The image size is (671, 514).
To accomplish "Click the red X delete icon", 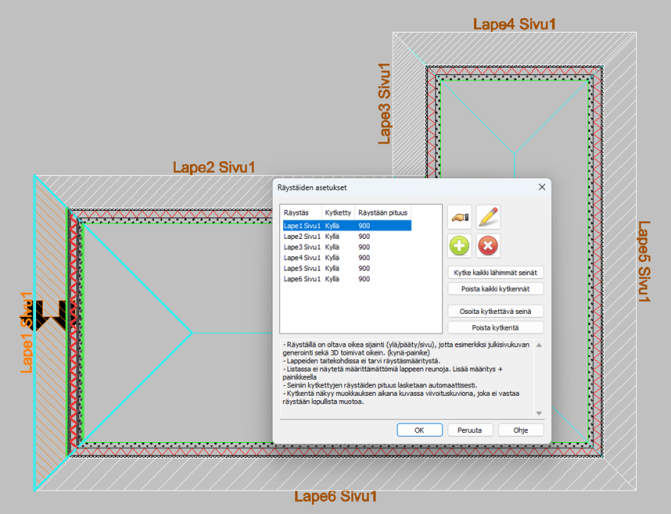I will point(488,245).
